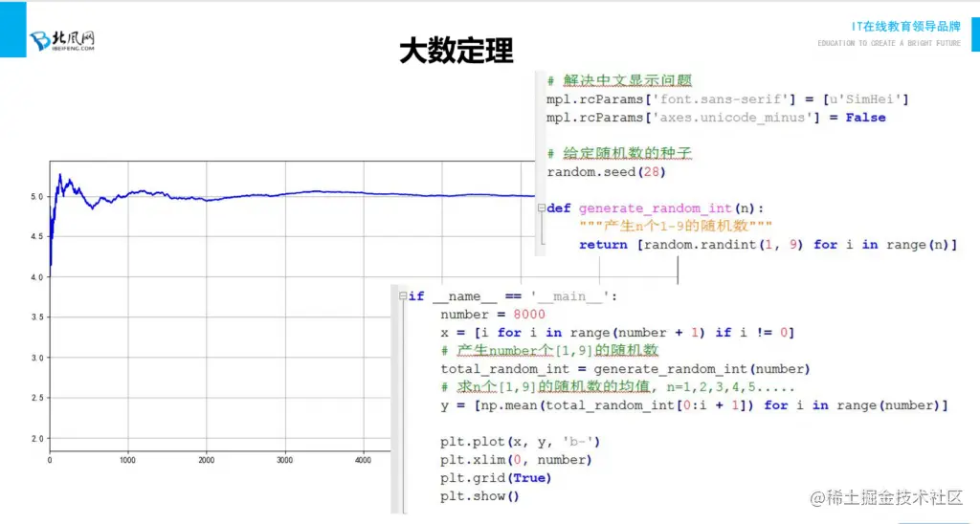Viewport: 980px width, 524px height.
Task: Click the number = 8000 line
Action: tap(493, 315)
